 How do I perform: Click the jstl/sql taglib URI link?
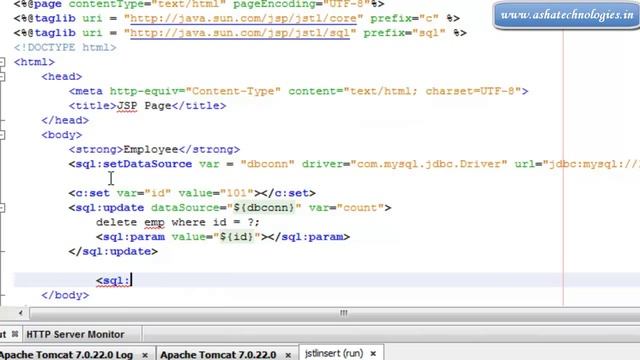240,33
